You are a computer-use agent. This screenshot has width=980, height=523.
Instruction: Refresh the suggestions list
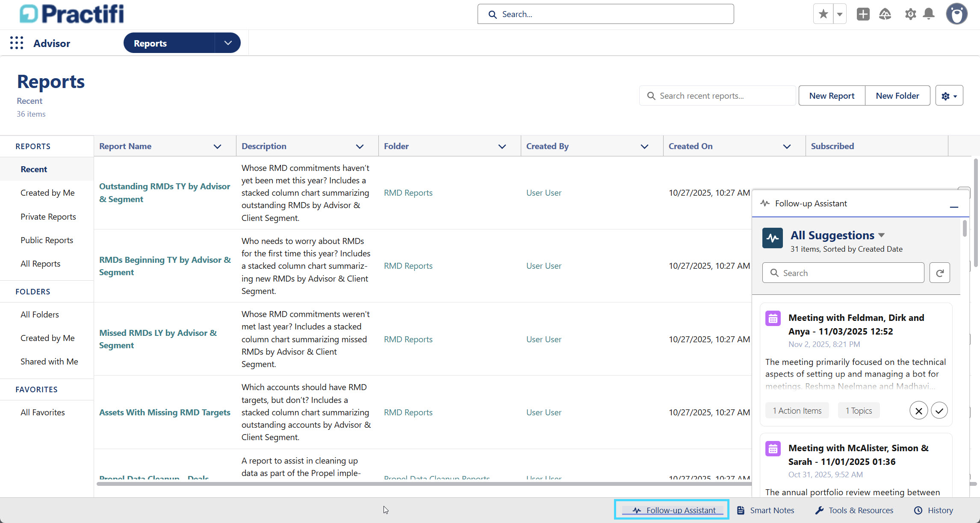point(940,273)
